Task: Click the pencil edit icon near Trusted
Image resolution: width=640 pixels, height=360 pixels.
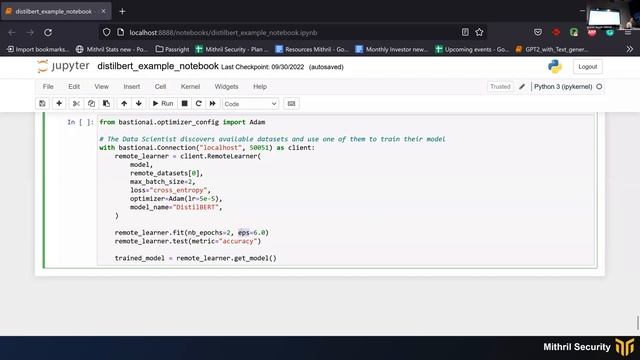Action: click(x=522, y=87)
